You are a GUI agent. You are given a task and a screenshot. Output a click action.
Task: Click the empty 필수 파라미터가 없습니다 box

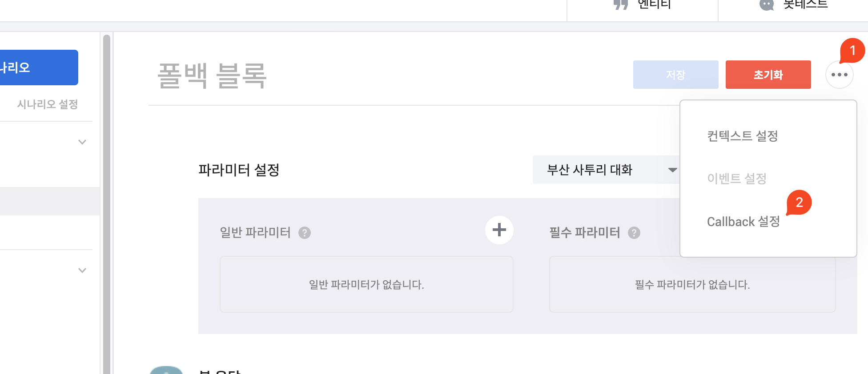(x=692, y=284)
